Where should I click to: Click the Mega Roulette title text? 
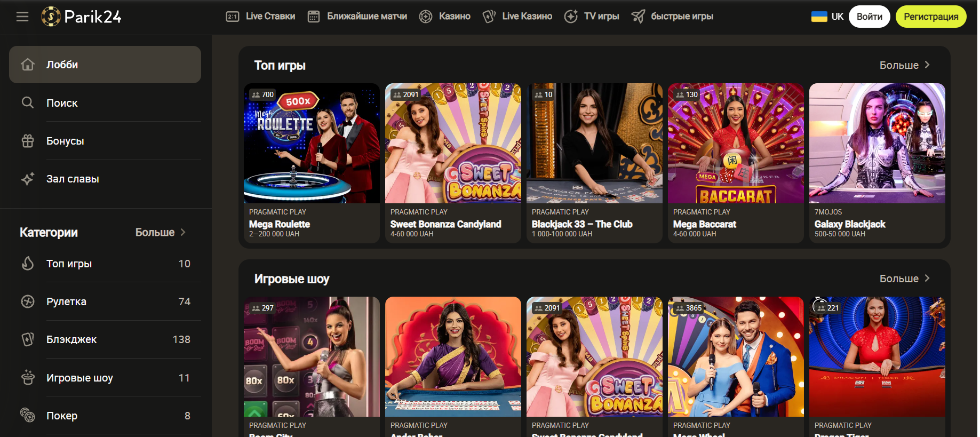pyautogui.click(x=280, y=224)
